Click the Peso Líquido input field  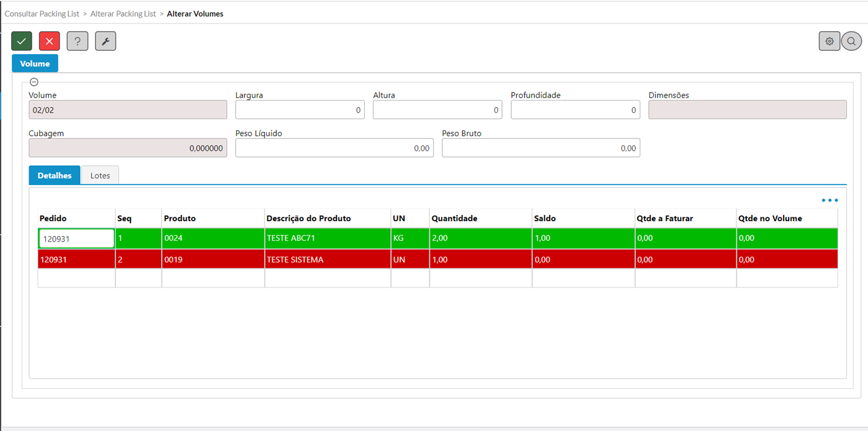(334, 148)
